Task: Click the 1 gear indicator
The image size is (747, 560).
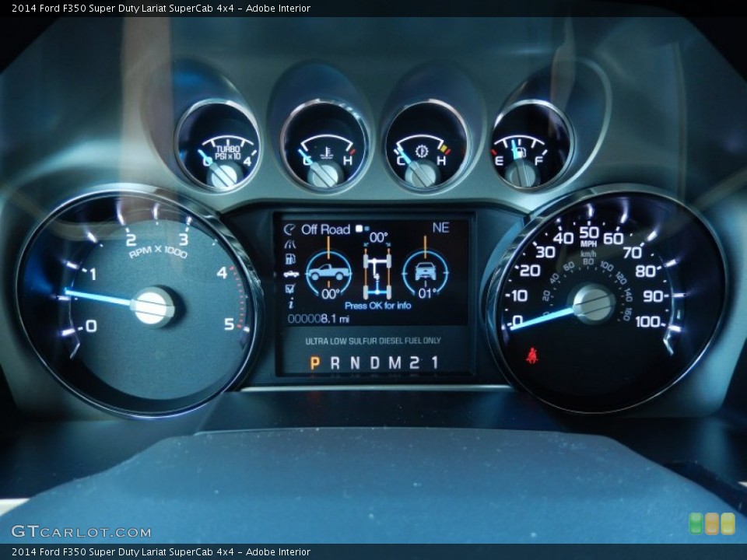Action: [x=434, y=363]
